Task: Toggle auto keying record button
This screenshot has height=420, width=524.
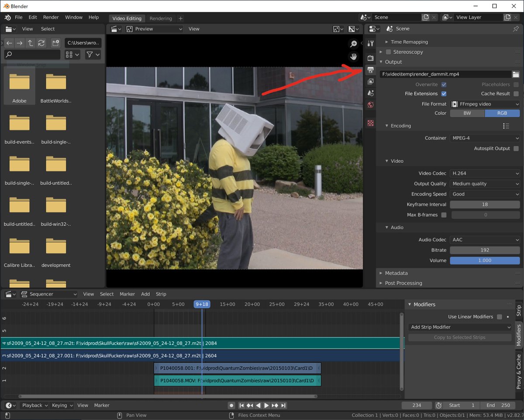Action: tap(231, 406)
